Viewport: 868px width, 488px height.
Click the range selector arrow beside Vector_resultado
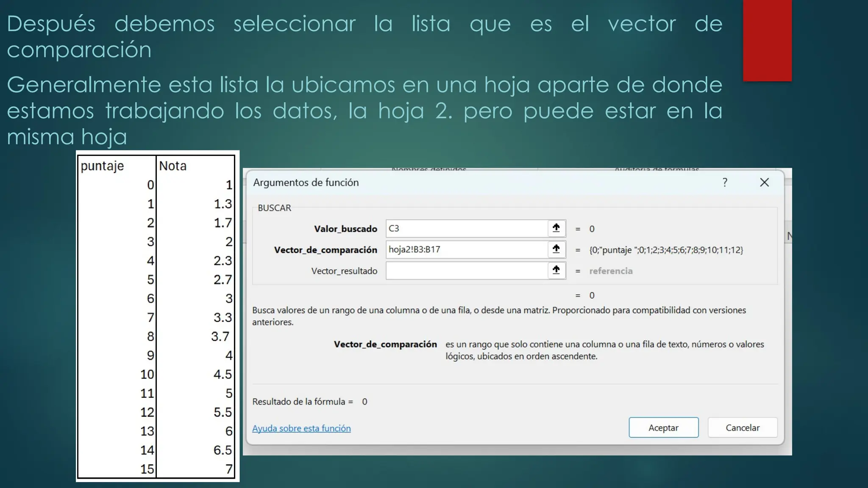point(556,271)
